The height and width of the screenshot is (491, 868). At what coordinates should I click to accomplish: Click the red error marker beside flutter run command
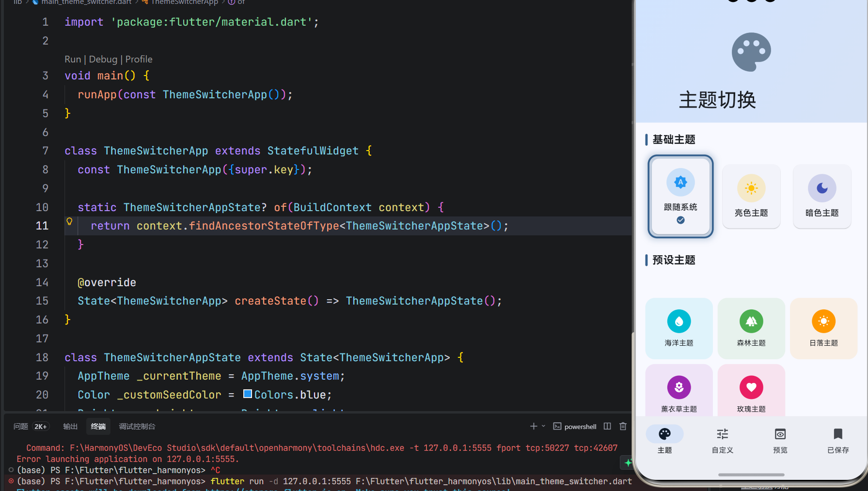11,481
